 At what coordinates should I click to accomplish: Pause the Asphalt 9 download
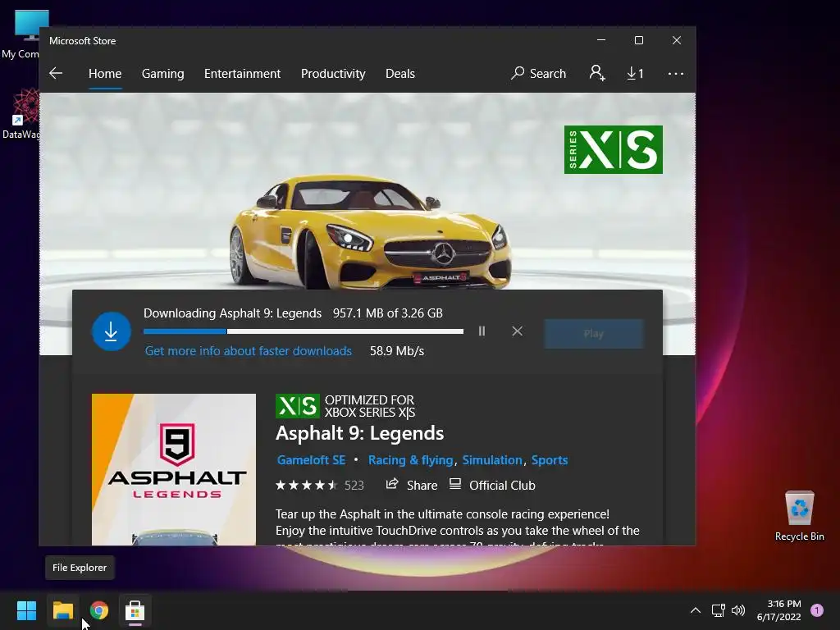(482, 331)
